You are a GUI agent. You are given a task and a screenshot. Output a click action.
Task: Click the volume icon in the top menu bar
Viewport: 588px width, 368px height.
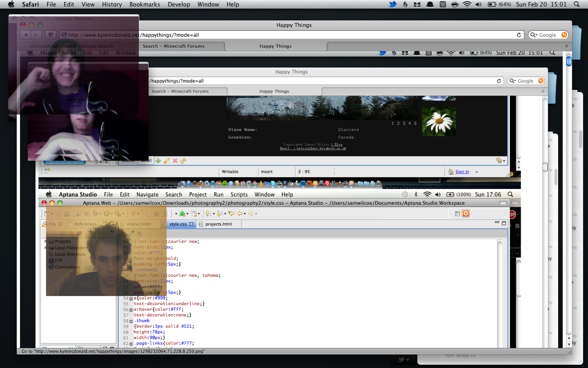(x=479, y=4)
